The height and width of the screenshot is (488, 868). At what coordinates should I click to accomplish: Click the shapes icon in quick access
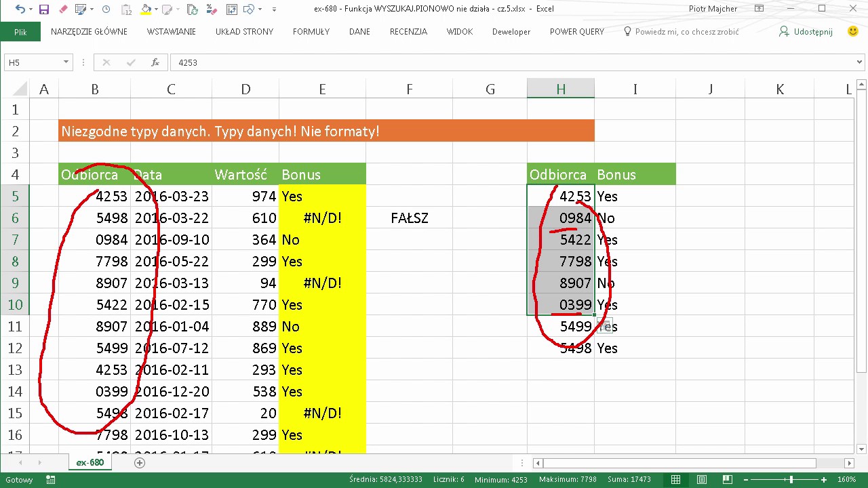pos(248,9)
